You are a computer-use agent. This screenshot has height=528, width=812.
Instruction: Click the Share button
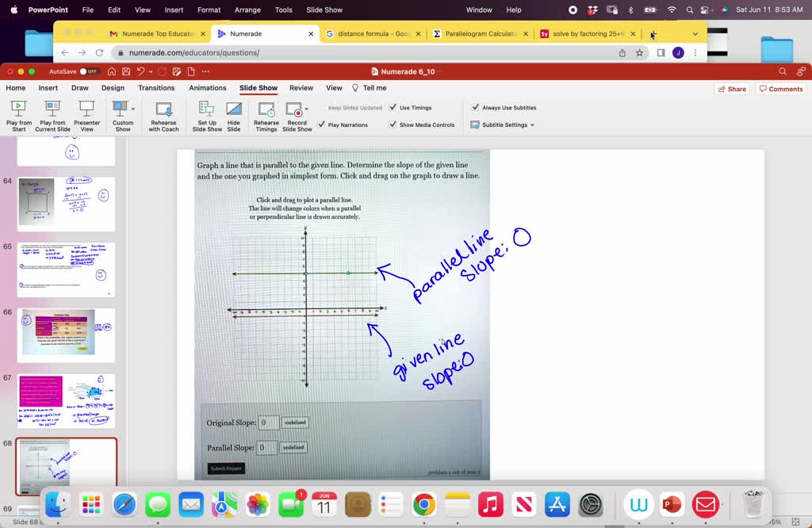(732, 89)
